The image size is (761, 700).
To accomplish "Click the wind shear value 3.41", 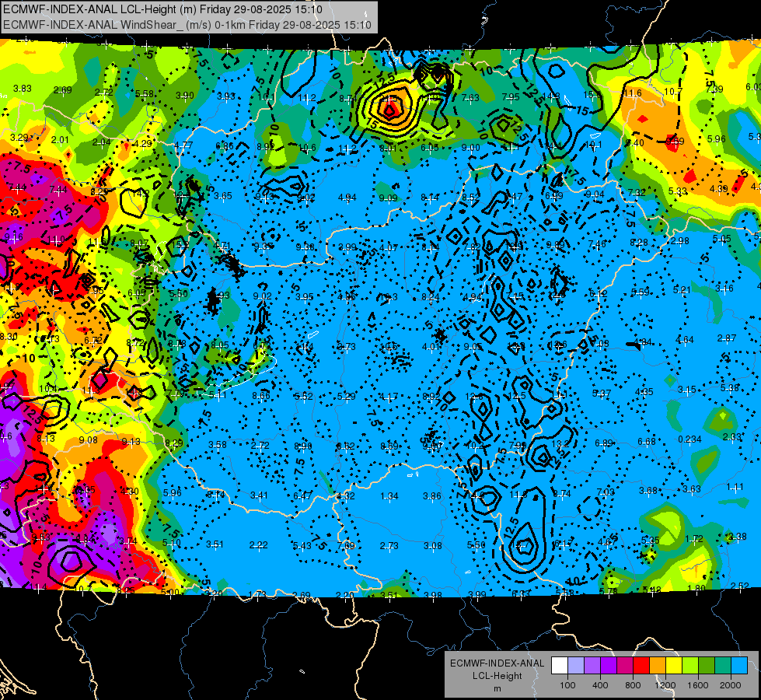I will pyautogui.click(x=259, y=495).
